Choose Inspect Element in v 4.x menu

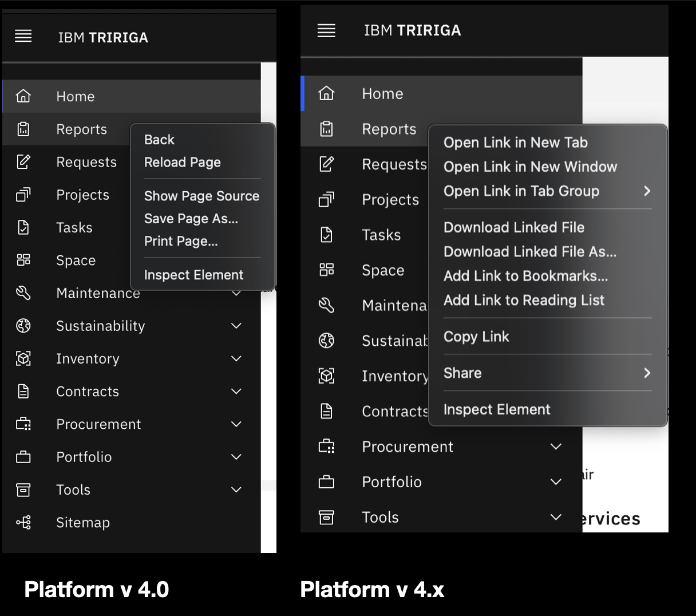(x=497, y=409)
